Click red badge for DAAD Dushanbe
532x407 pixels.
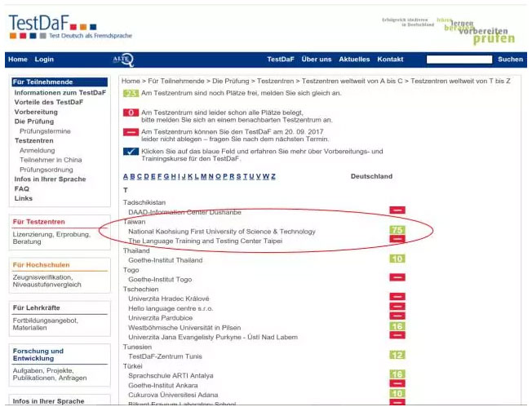(397, 210)
